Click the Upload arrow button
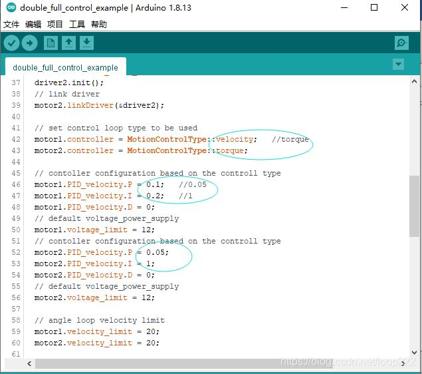Viewport: 422px width, 374px height. 30,43
